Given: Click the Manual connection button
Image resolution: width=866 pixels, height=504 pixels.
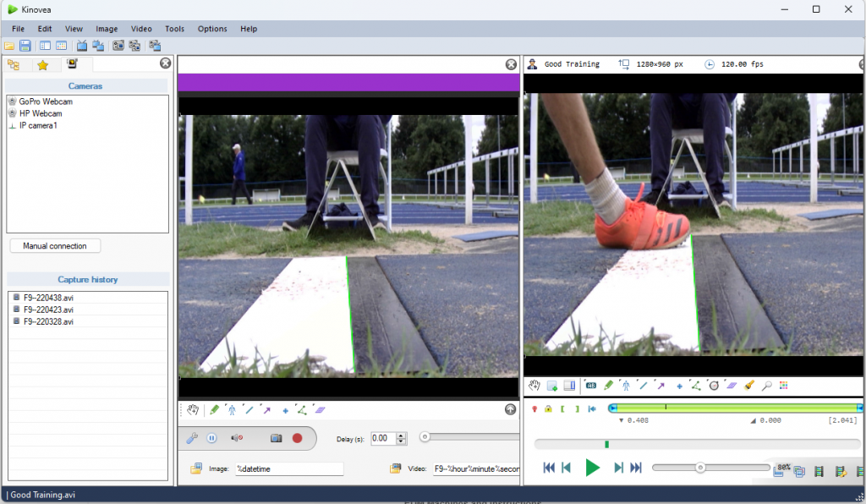Looking at the screenshot, I should pos(55,246).
